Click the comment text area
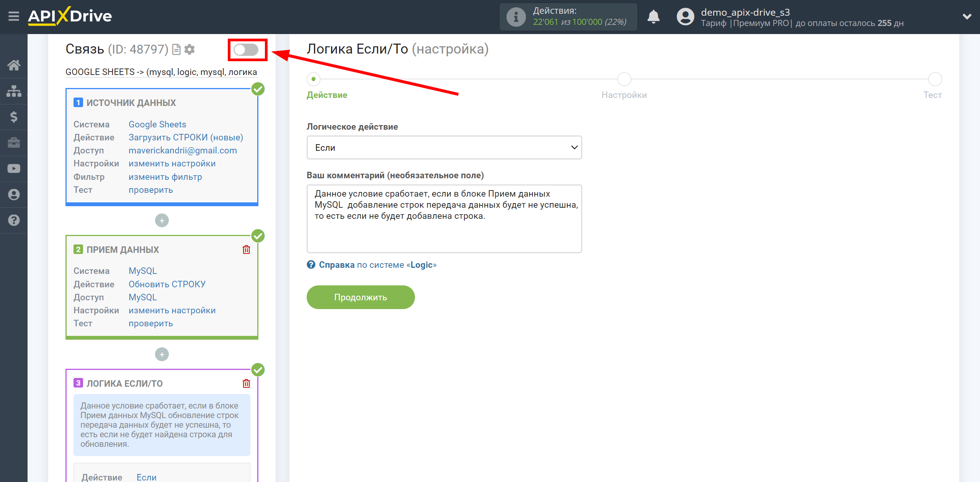Image resolution: width=980 pixels, height=482 pixels. pos(444,219)
